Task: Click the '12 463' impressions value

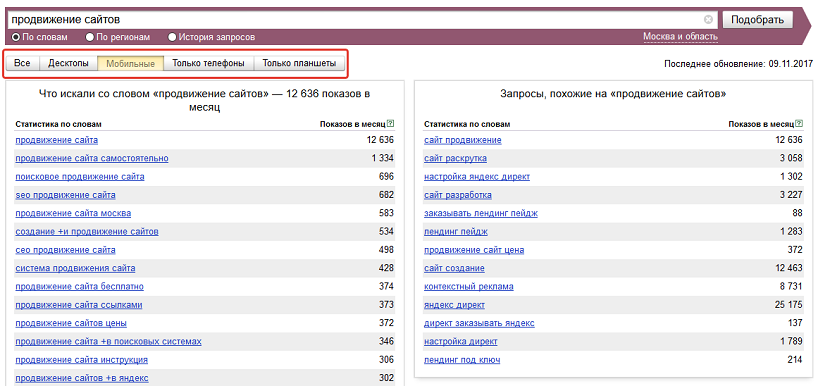Action: tap(789, 268)
